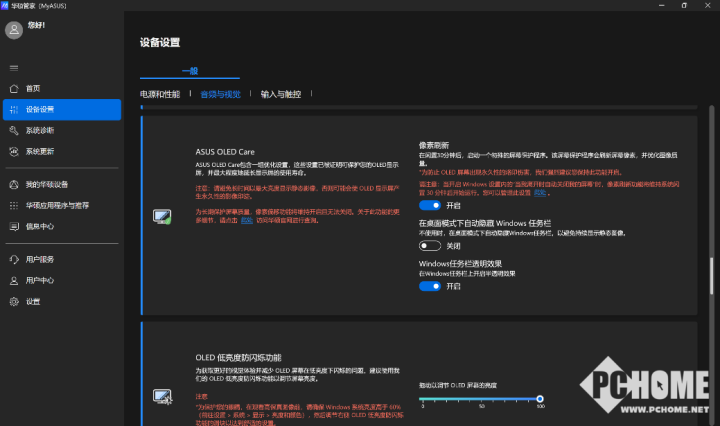Image resolution: width=720 pixels, height=426 pixels.
Task: Click the link in OLED Care red note
Action: 247,220
